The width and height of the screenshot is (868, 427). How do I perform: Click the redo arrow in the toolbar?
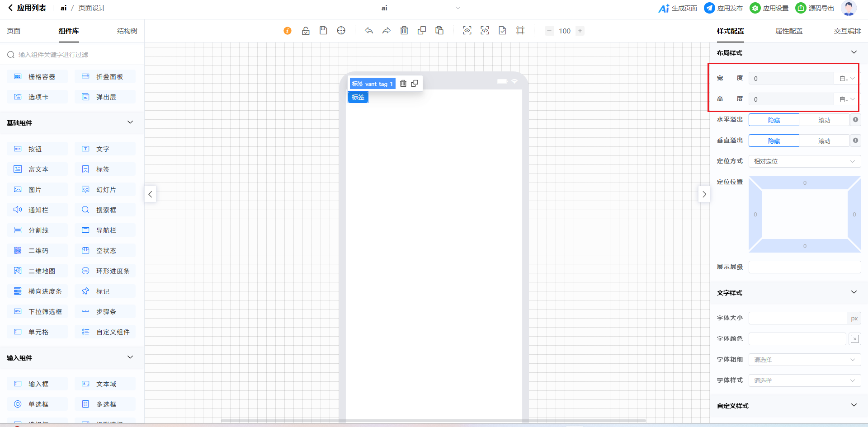click(386, 31)
